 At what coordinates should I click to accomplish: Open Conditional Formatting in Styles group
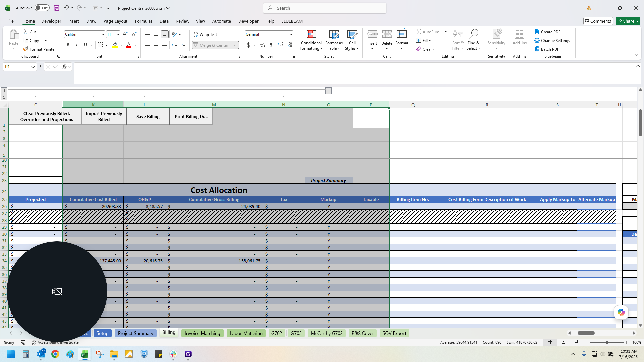311,40
